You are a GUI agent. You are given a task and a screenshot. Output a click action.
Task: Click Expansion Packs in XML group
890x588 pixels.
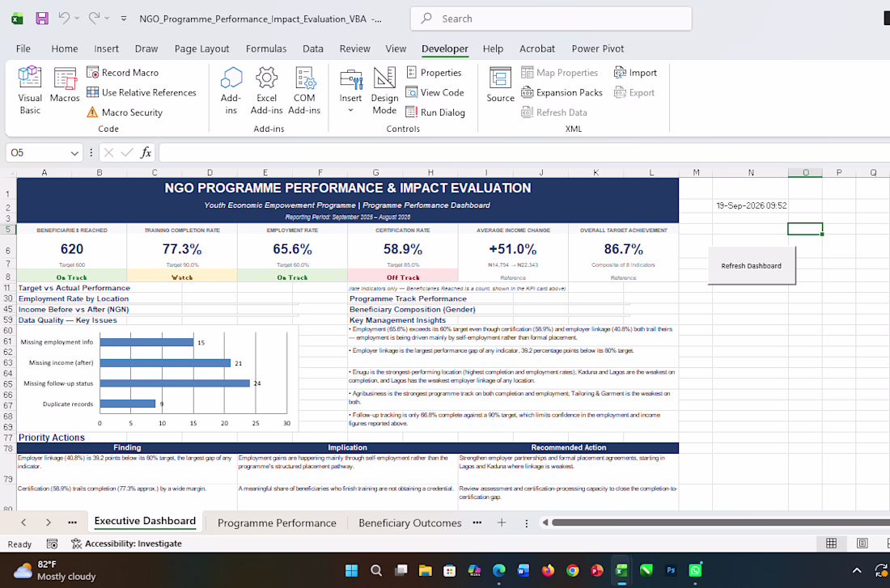[562, 92]
